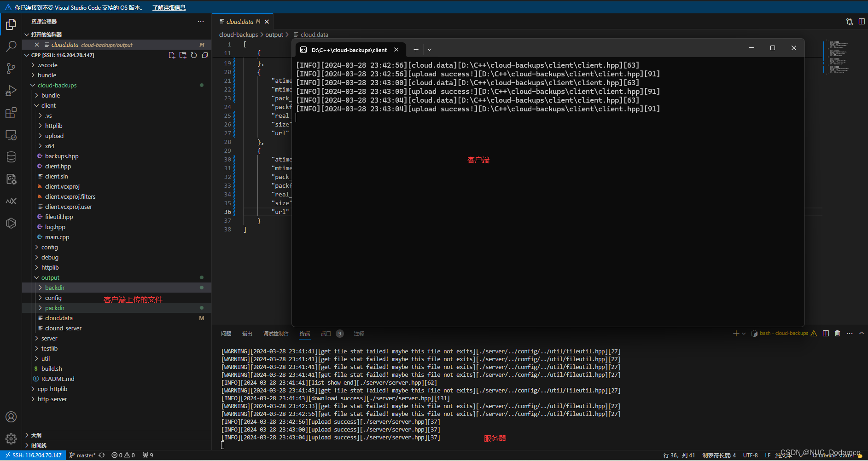Viewport: 868px width, 461px height.
Task: Open terminal panel more actions ellipsis
Action: [x=850, y=334]
